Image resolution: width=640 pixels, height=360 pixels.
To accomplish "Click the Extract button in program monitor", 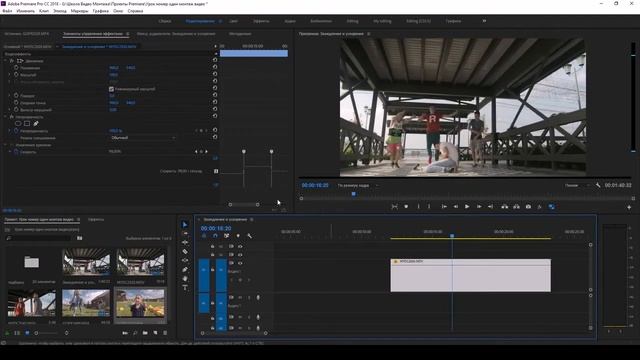I will coord(517,207).
